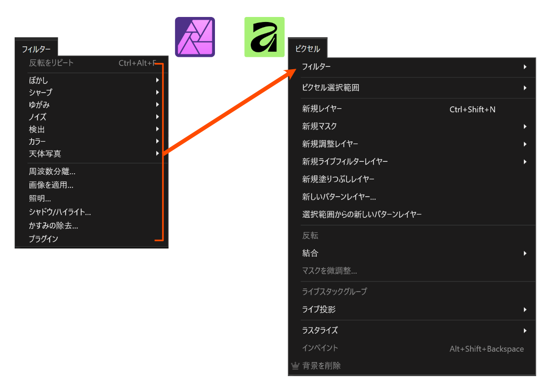This screenshot has width=550, height=392.
Task: Click the crown icon beside 背景を削除
Action: tap(295, 365)
